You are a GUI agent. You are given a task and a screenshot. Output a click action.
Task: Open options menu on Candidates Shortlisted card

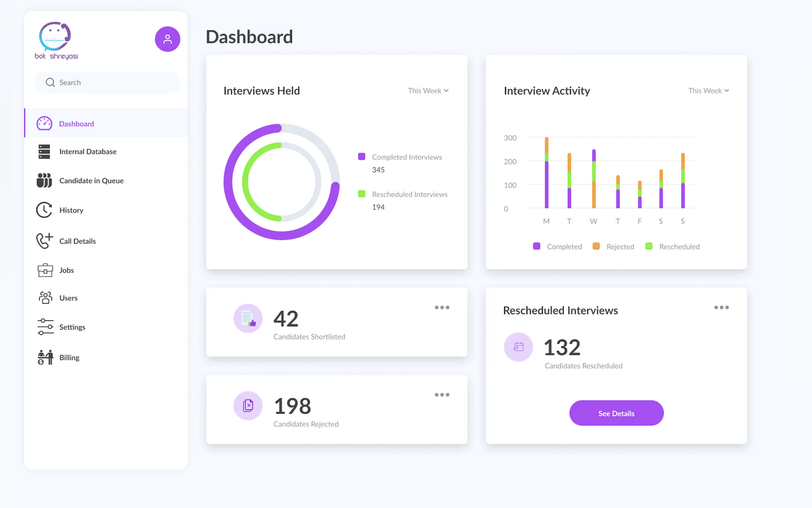pyautogui.click(x=442, y=307)
